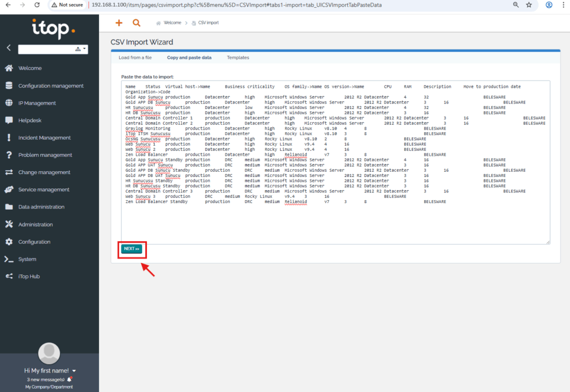Screen dimensions: 570x392
Task: Go to Welcome breadcrumb link
Action: [172, 23]
